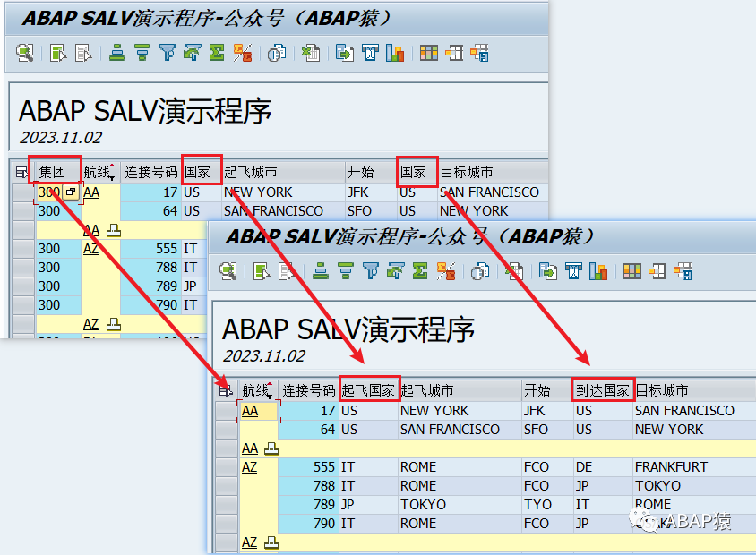Open AZ airline link in row 555, back window
Viewport: 756px width, 555px height.
tap(90, 249)
